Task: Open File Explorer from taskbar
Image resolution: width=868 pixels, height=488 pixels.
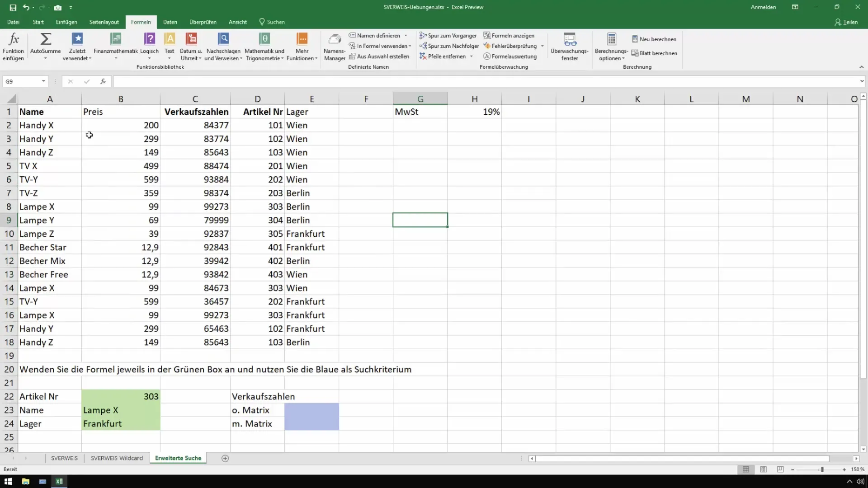Action: (25, 481)
